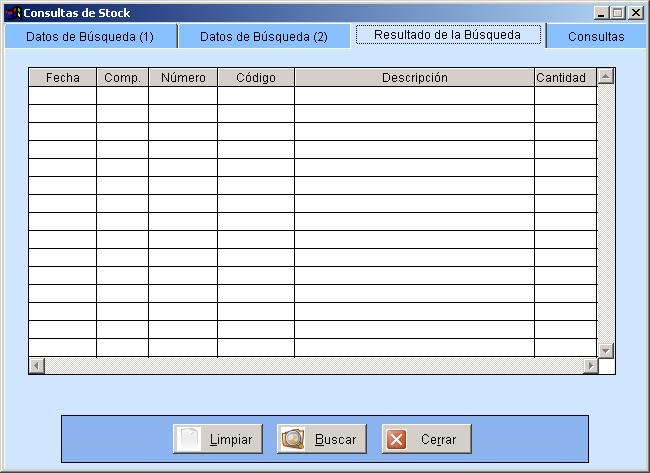Click the Limpiar button's blank page icon
The image size is (650, 473).
[x=189, y=439]
